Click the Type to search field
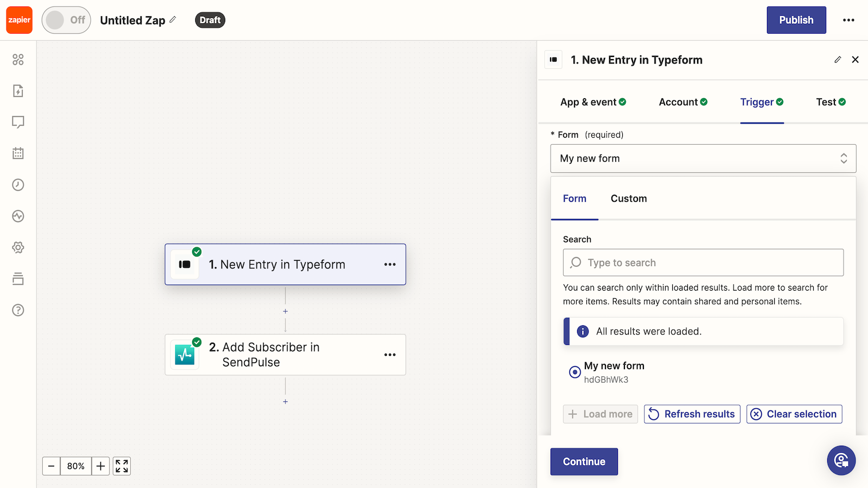Screen dimensions: 868x488 click(703, 262)
